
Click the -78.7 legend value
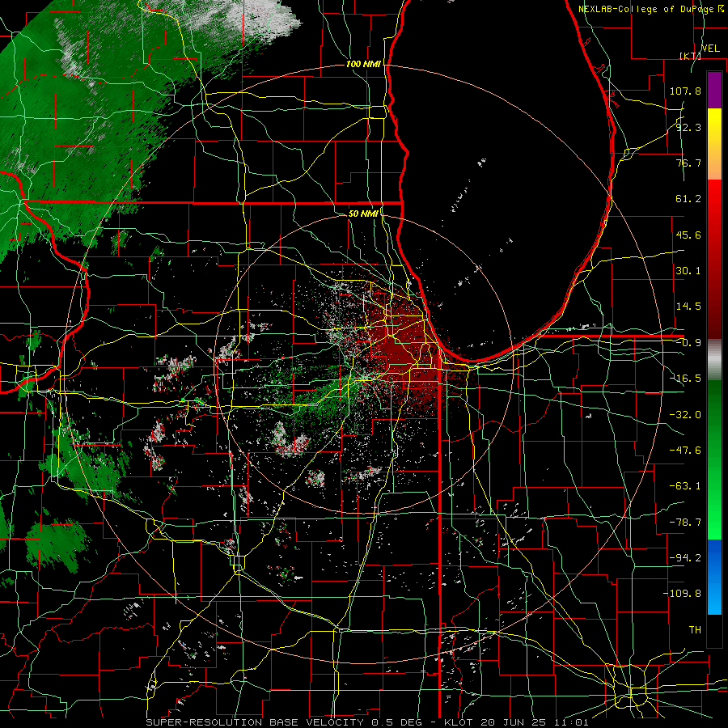tap(685, 523)
